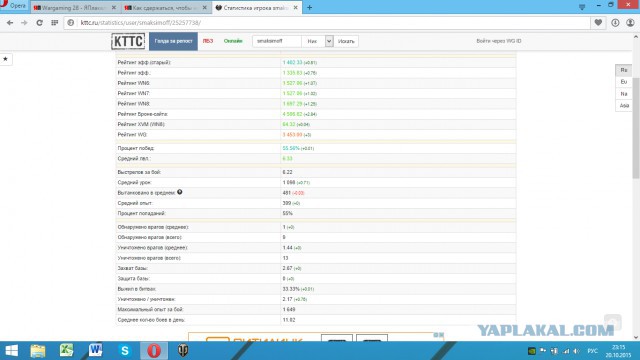This screenshot has height=360, width=640.
Task: Click the 'Средний урон' row label
Action: pos(134,182)
